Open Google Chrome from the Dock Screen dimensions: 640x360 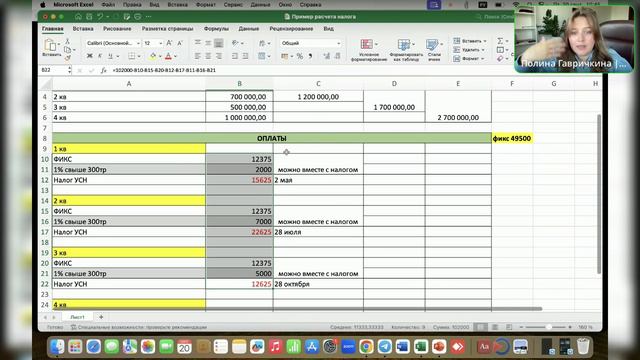click(367, 347)
